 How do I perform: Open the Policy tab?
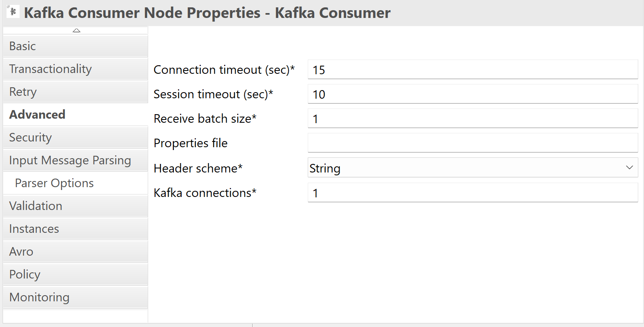click(x=76, y=274)
